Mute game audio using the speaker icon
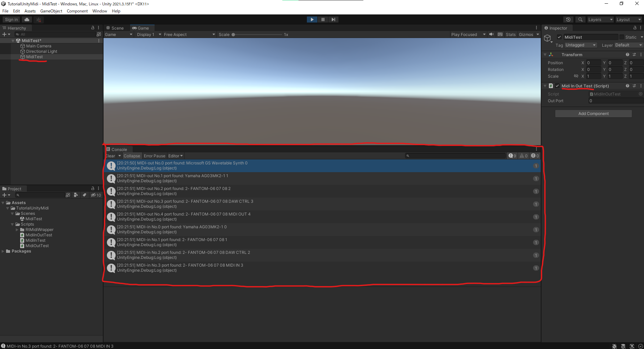 tap(491, 34)
